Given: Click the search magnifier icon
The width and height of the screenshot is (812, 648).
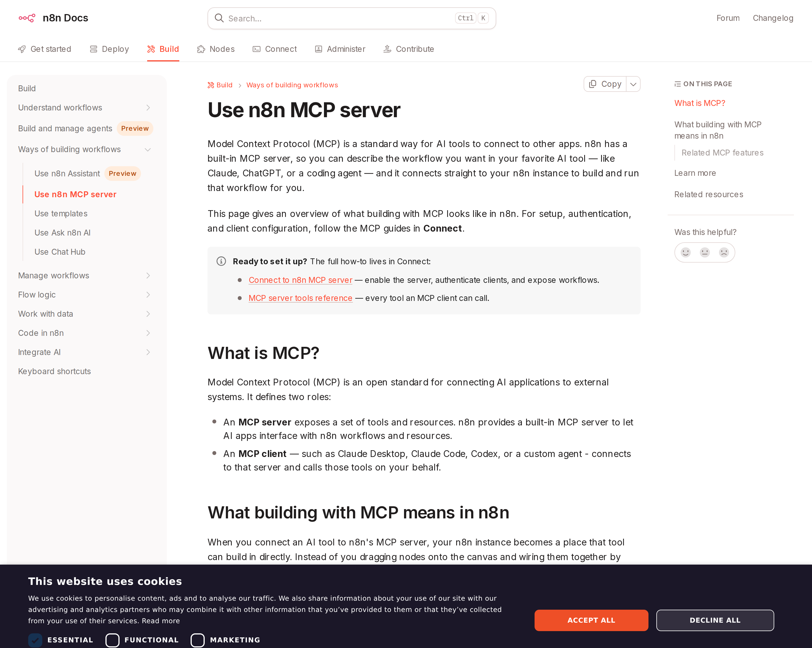Looking at the screenshot, I should point(219,18).
